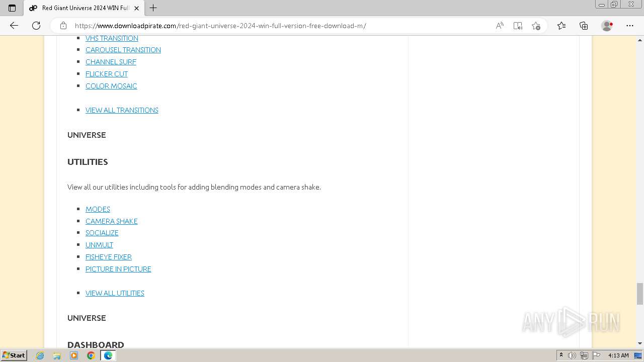Open the Windows Start menu

point(14,355)
